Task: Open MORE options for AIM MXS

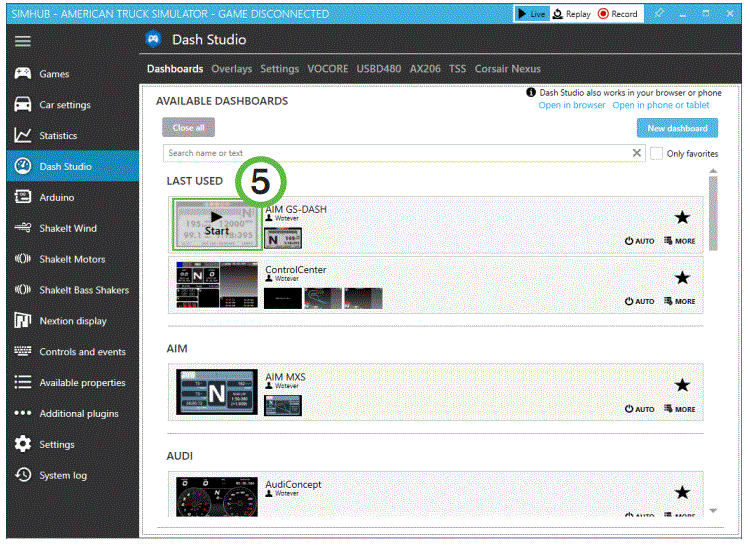Action: click(x=680, y=409)
